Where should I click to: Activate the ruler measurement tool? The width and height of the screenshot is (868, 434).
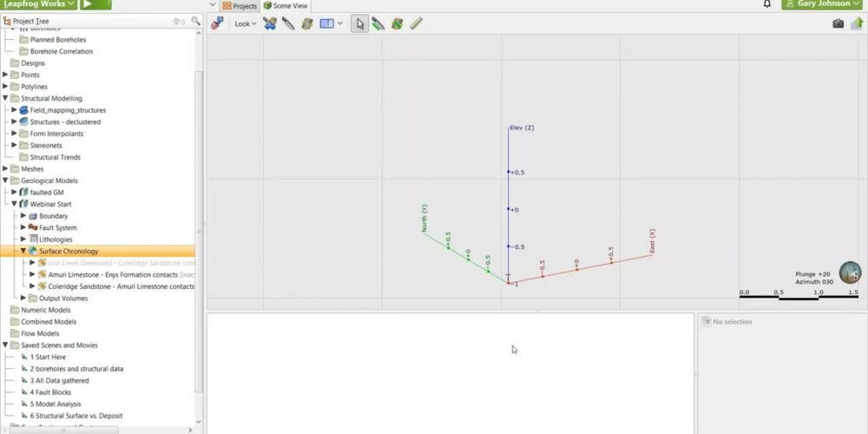point(416,23)
